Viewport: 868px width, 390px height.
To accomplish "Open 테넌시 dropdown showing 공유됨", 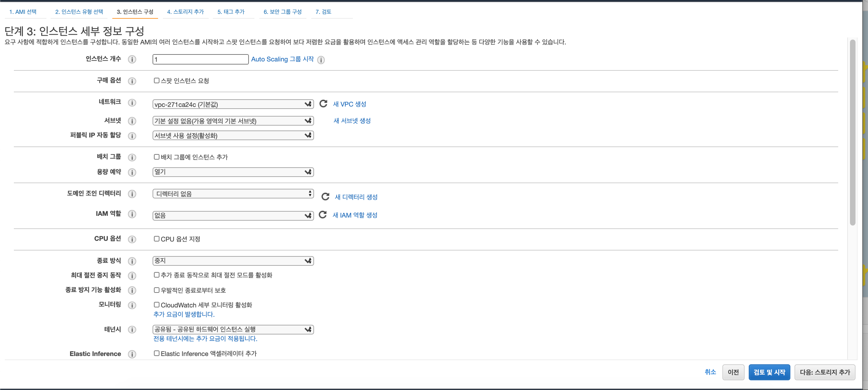I will pyautogui.click(x=233, y=329).
